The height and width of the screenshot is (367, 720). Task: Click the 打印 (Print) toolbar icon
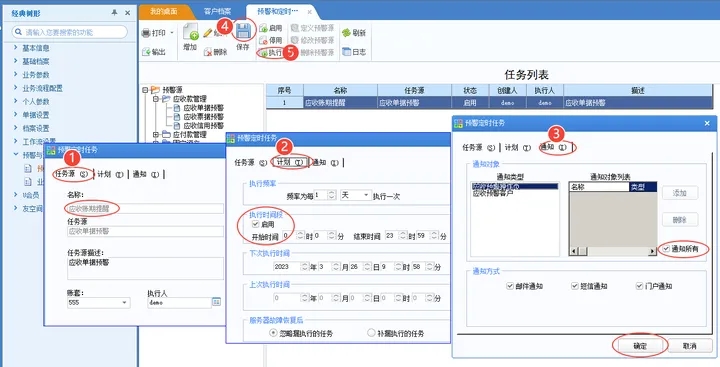click(x=146, y=33)
